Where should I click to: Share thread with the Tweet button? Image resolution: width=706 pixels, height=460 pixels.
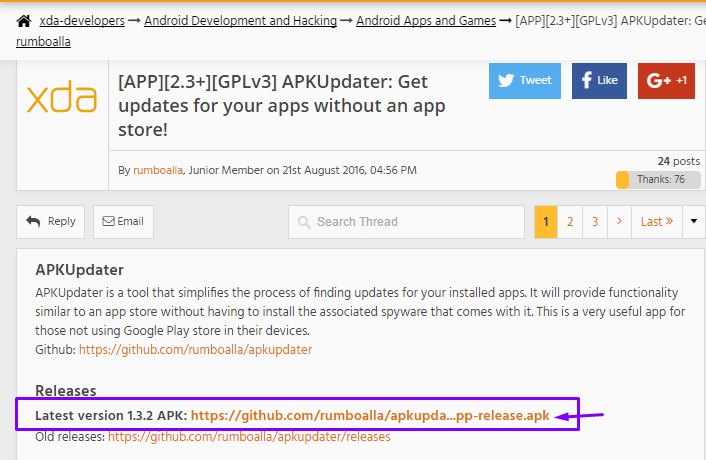(x=525, y=81)
